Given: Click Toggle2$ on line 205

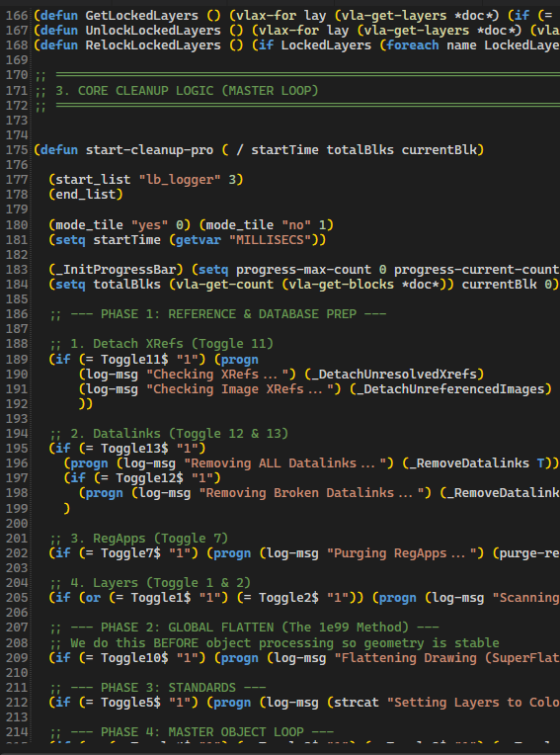Looking at the screenshot, I should (288, 598).
